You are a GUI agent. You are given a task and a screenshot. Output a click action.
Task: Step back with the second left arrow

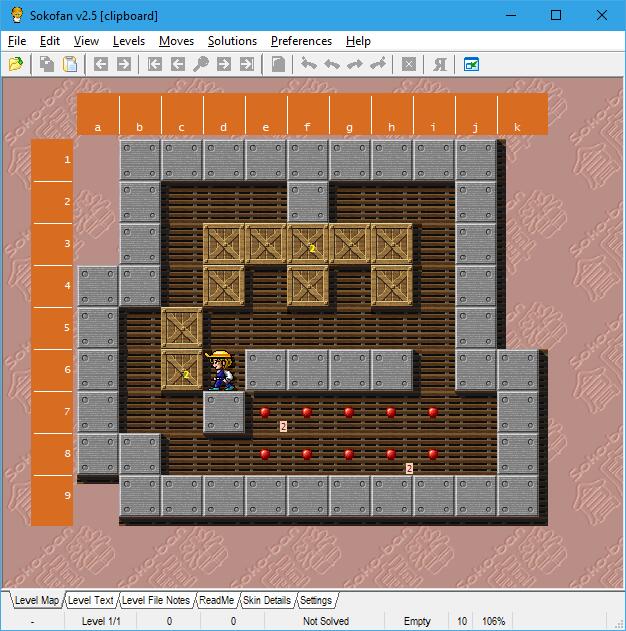pos(178,64)
